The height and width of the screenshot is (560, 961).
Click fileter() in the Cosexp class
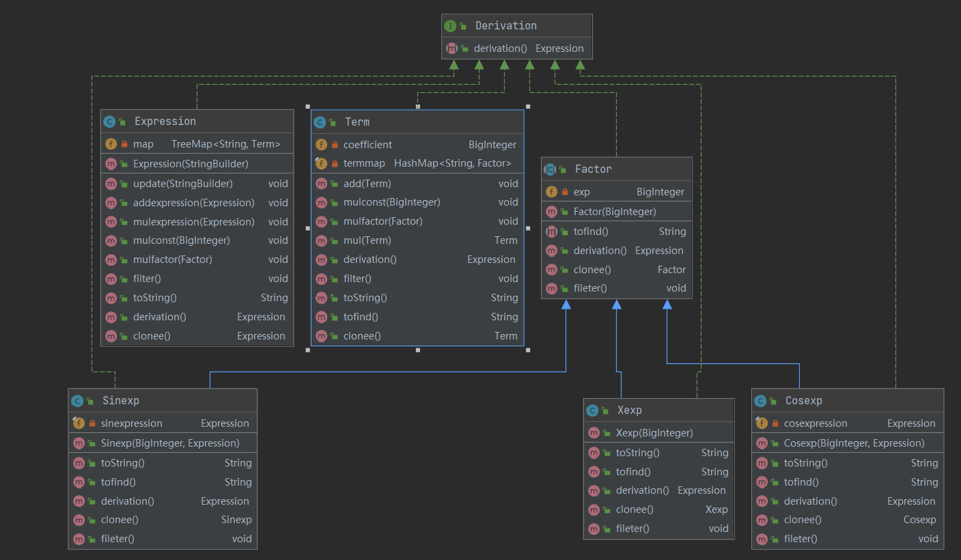click(800, 539)
